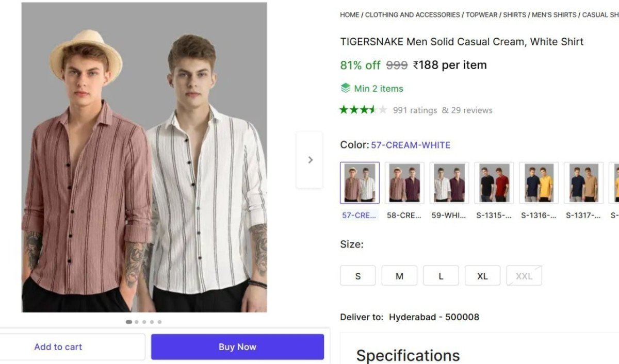
Task: Select the S-1317 brown shirt variant
Action: point(583,183)
